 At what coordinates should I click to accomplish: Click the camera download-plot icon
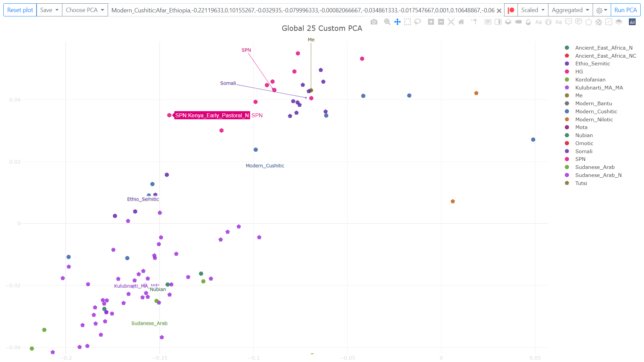[x=374, y=22]
